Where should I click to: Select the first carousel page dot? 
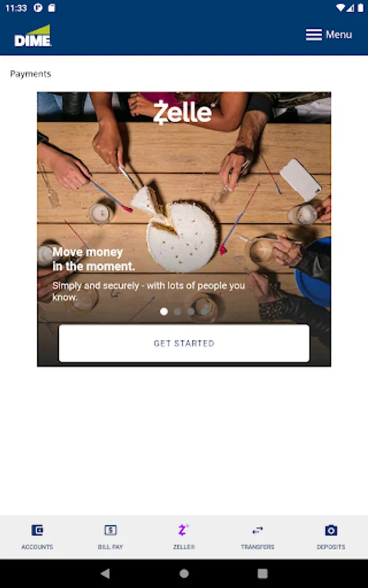[163, 311]
